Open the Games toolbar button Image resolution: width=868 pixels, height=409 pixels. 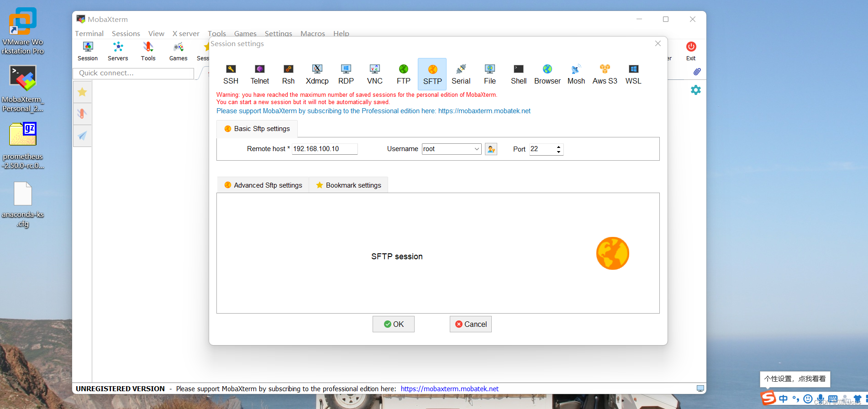point(178,51)
